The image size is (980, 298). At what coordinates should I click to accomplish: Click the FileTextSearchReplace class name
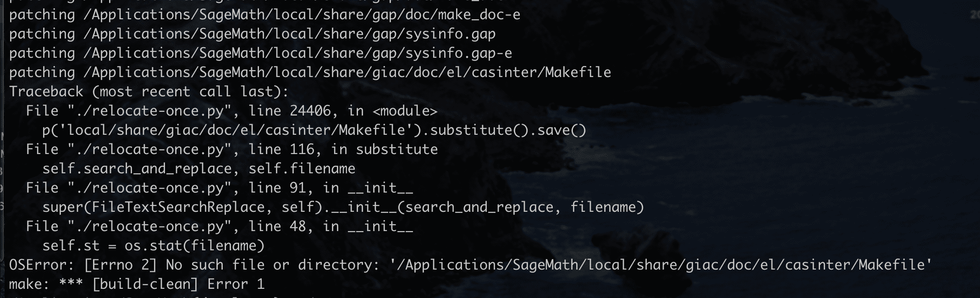click(178, 207)
